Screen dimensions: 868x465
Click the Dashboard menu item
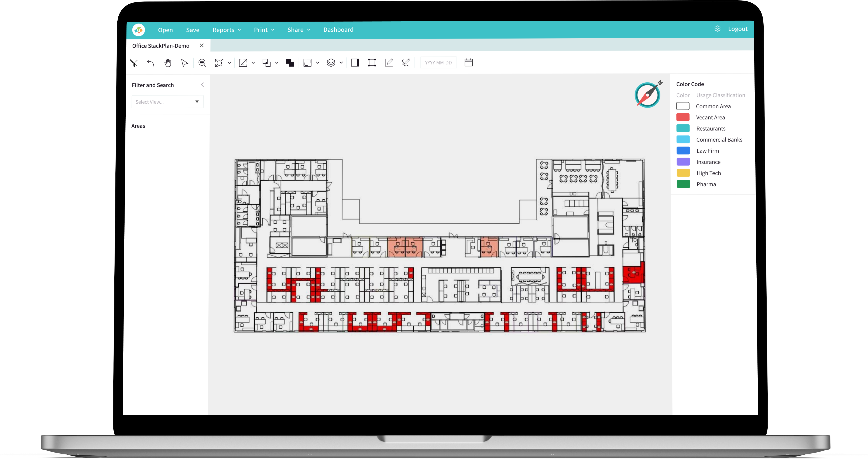[x=338, y=30]
